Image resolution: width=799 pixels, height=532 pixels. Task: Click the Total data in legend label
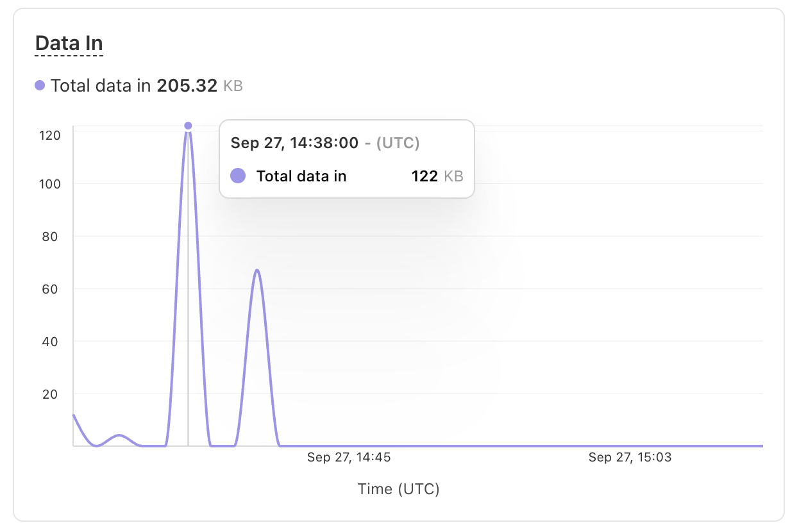101,85
